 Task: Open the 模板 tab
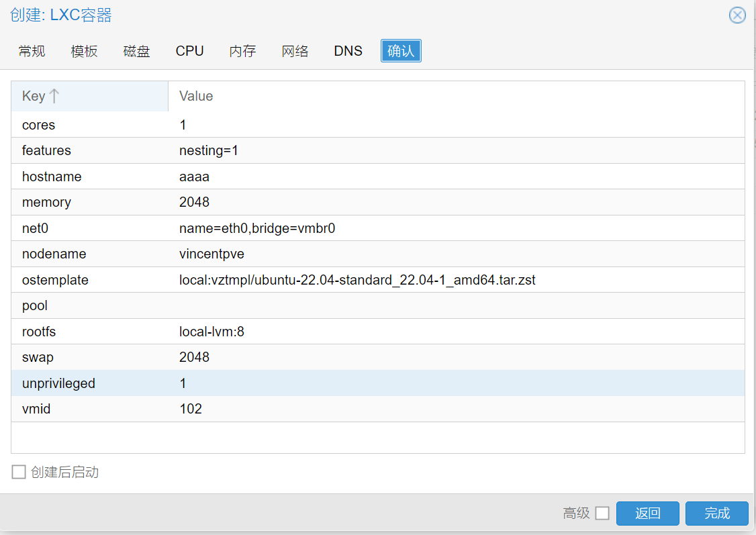(85, 51)
